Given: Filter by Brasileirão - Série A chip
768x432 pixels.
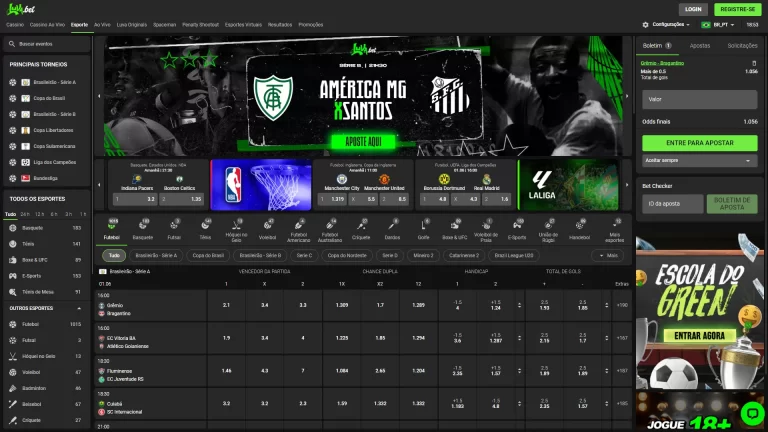Looking at the screenshot, I should 156,255.
